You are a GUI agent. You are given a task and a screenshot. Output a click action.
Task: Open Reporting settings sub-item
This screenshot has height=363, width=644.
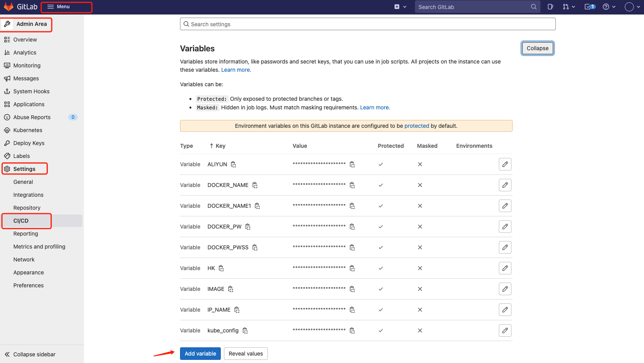(x=25, y=234)
